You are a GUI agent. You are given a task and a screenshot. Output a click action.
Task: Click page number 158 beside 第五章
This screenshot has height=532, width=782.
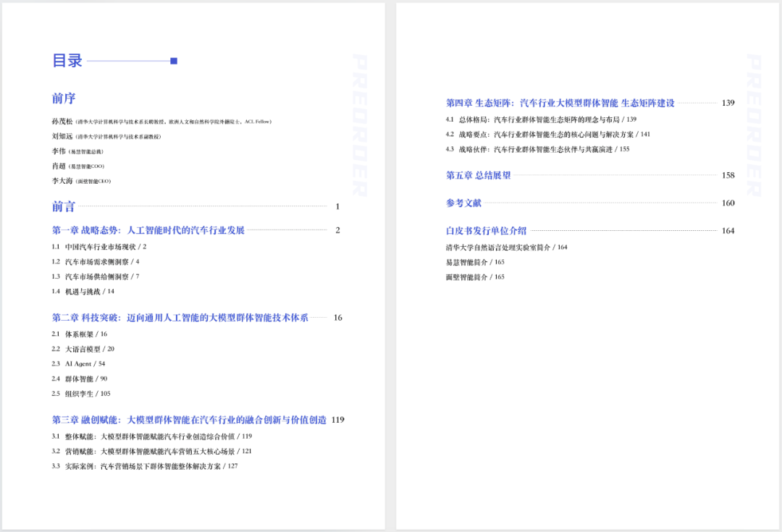coord(728,175)
